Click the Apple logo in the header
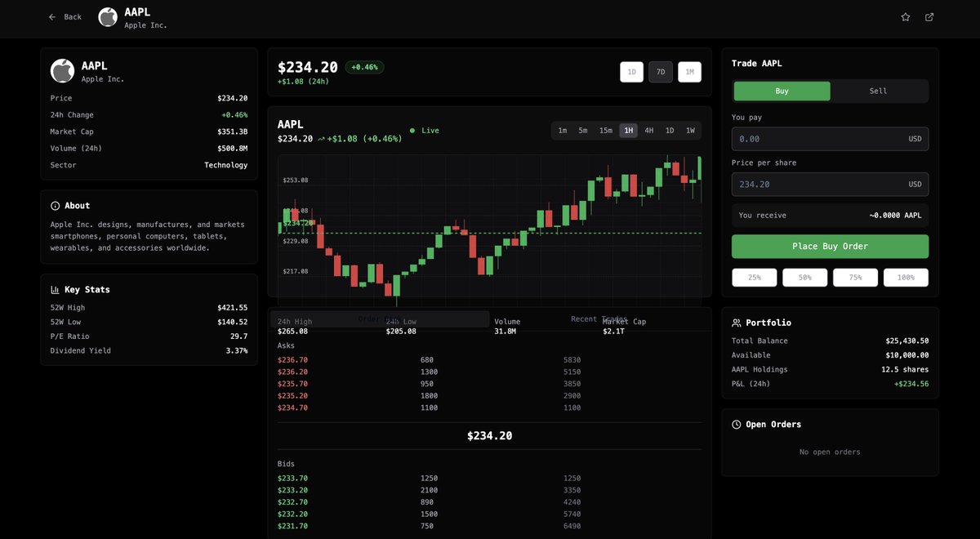Screen dimensions: 980x539 tap(108, 17)
